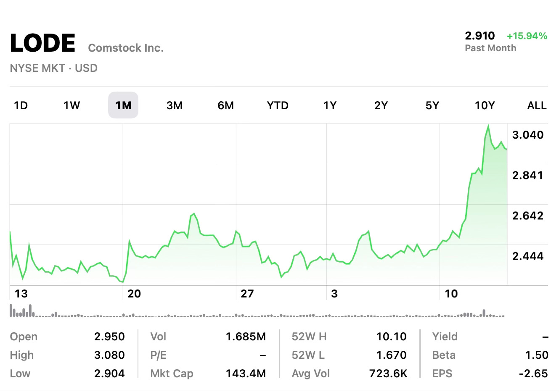
Task: Click the 52W L value 1.670
Action: click(x=392, y=355)
